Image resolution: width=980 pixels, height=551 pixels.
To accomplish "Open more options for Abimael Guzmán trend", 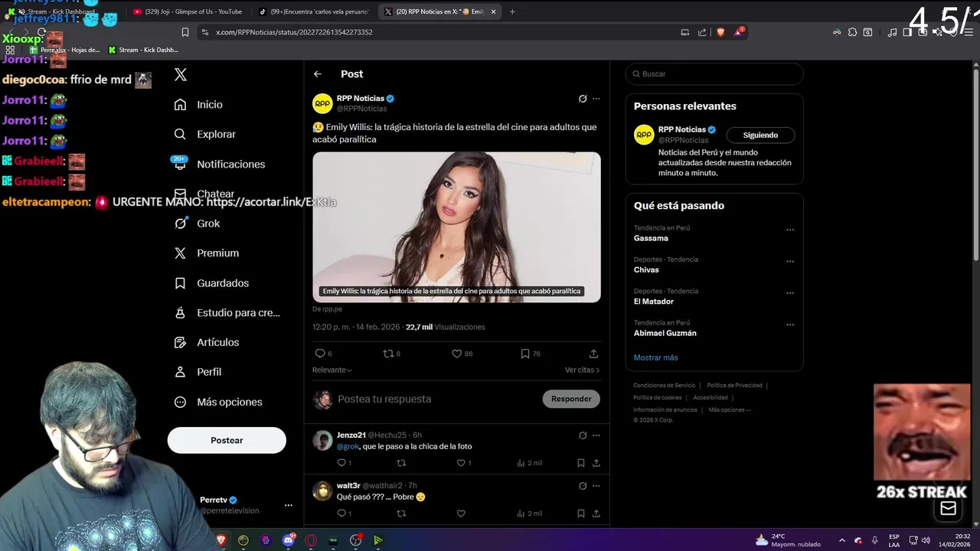I will [790, 324].
